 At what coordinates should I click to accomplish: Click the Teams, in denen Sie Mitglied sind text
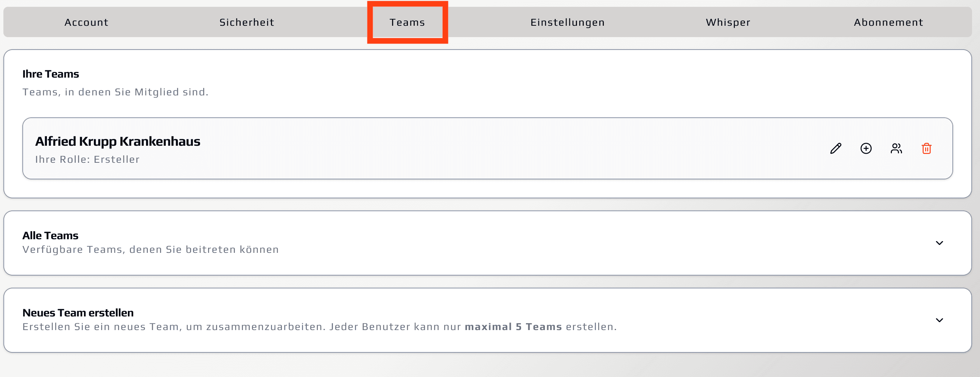tap(115, 92)
